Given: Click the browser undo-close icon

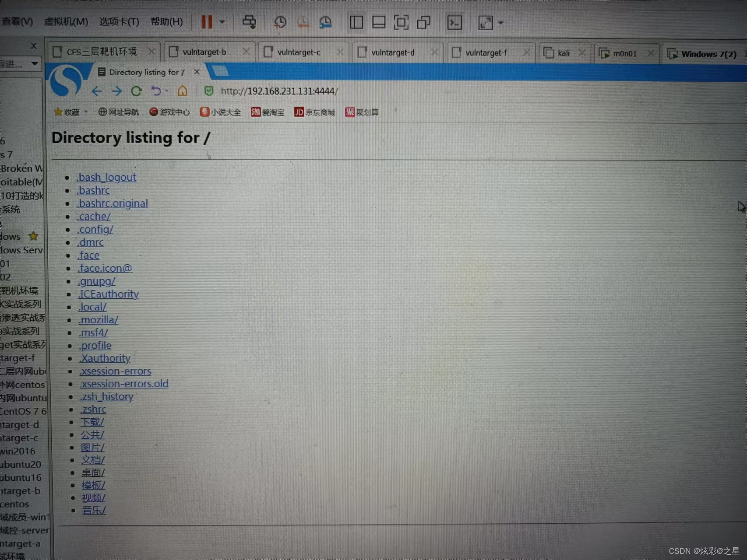Looking at the screenshot, I should (x=157, y=91).
